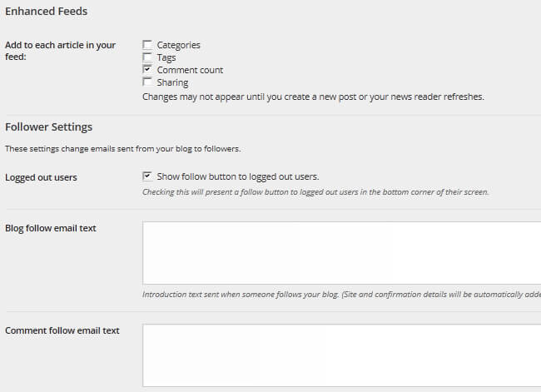Screen dimensions: 541x392
Task: Click the Enhanced Feeds section heading
Action: click(47, 12)
